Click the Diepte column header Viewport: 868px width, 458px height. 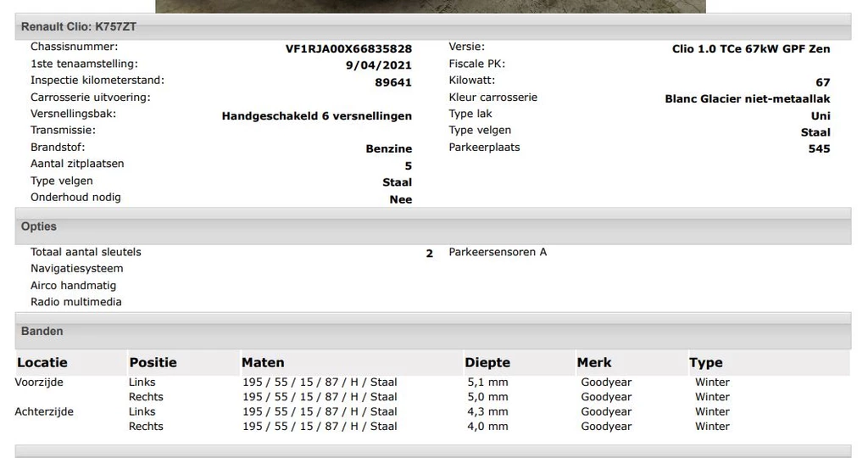tap(487, 363)
